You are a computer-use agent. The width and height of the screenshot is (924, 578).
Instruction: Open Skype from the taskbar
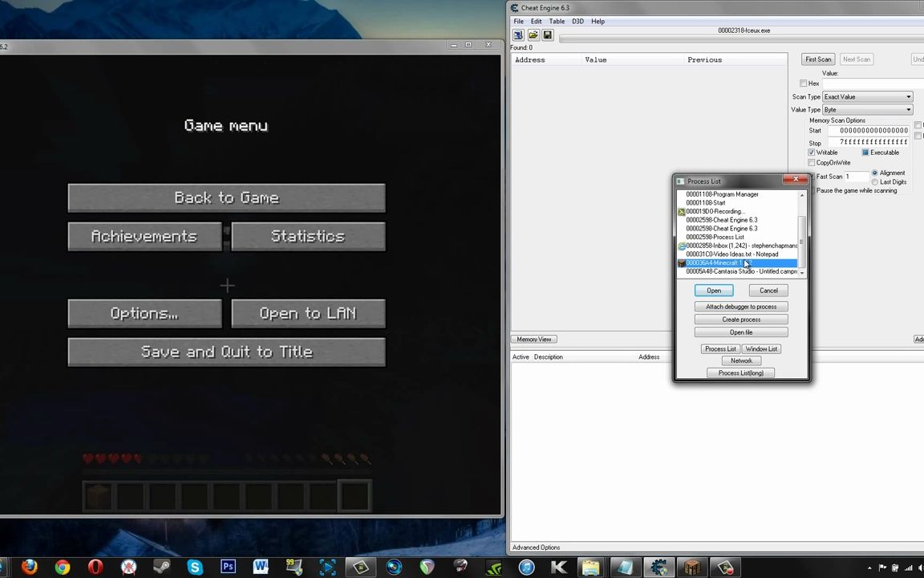click(x=195, y=568)
